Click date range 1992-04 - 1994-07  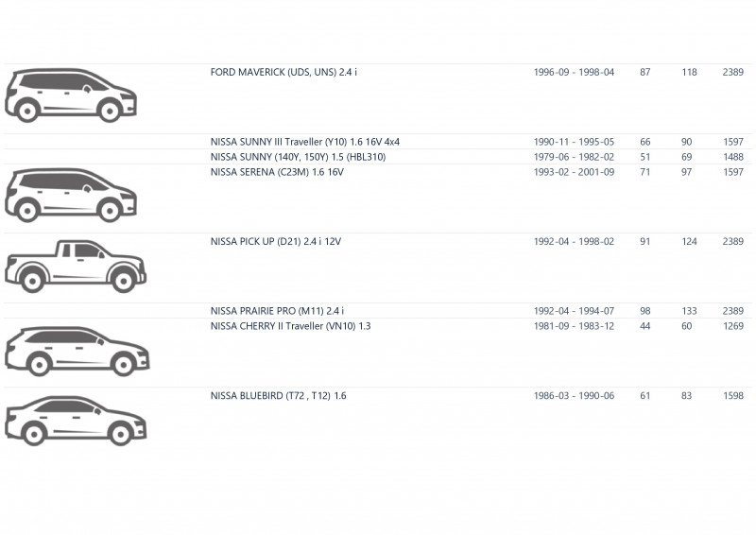[x=574, y=311]
